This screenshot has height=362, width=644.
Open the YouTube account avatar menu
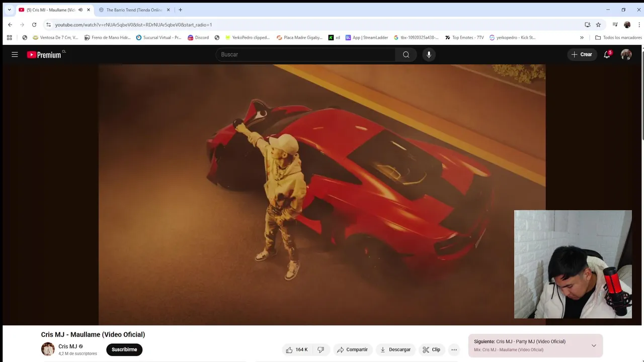626,54
